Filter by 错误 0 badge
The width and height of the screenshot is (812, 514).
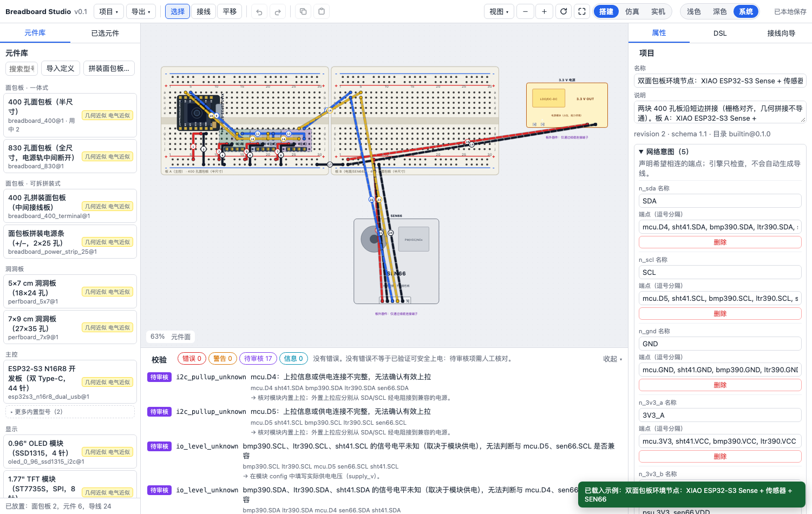(192, 359)
